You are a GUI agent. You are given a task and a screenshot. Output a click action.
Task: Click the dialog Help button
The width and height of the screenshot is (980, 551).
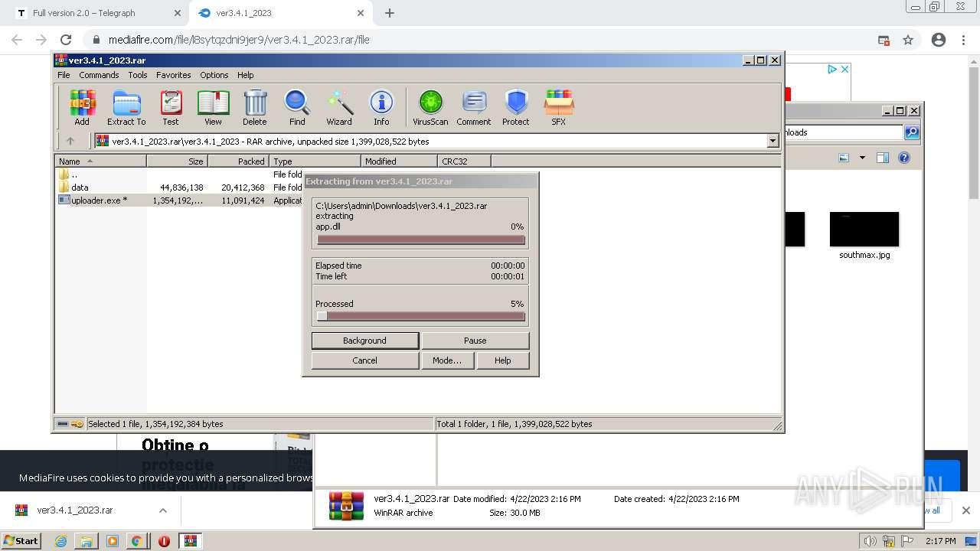coord(503,360)
